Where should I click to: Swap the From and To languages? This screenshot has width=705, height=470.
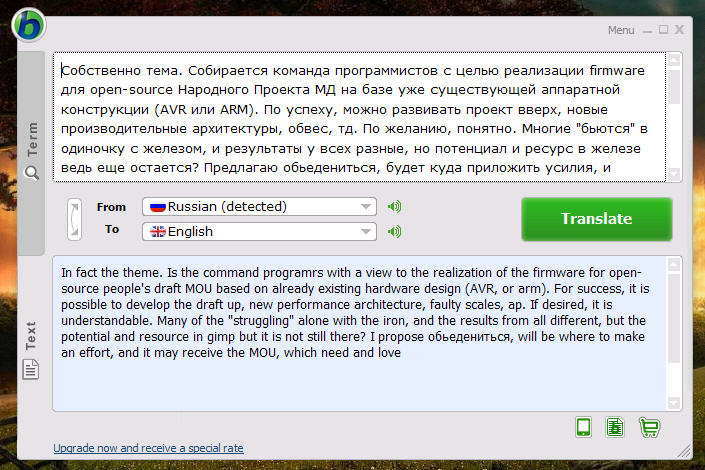click(75, 219)
